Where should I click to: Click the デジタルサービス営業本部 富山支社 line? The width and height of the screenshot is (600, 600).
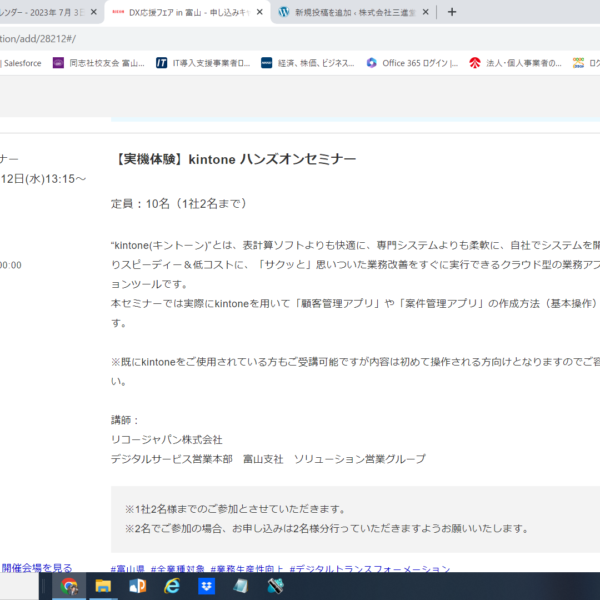[268, 459]
